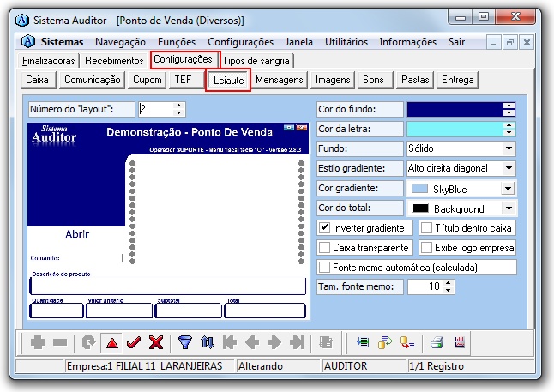Enable Caixa transparente checkbox

tap(324, 247)
